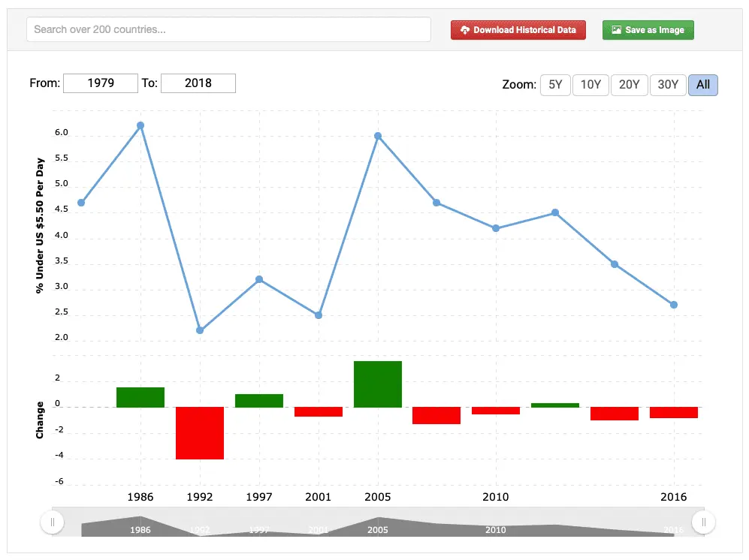Click the To year input showing 2018
This screenshot has width=749, height=560.
pyautogui.click(x=198, y=83)
